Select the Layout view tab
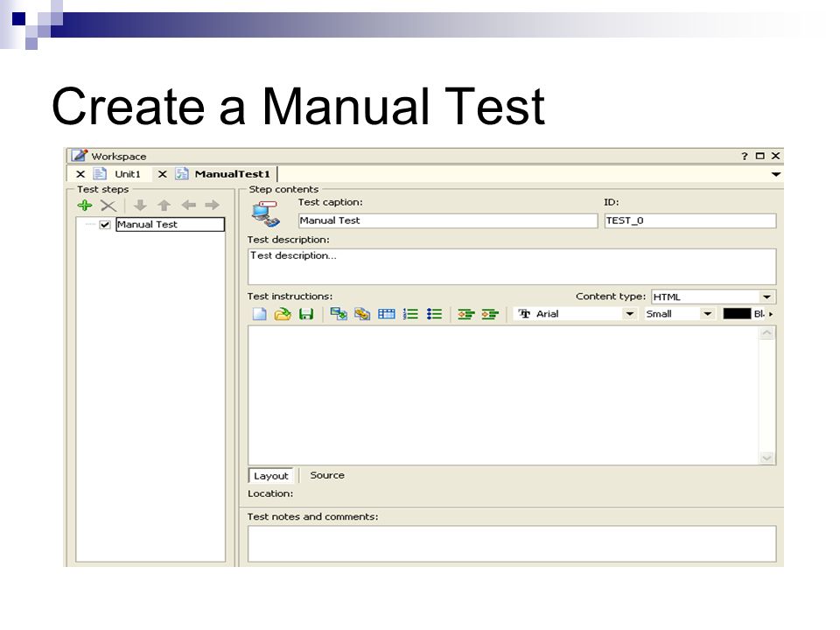840x630 pixels. pos(271,476)
